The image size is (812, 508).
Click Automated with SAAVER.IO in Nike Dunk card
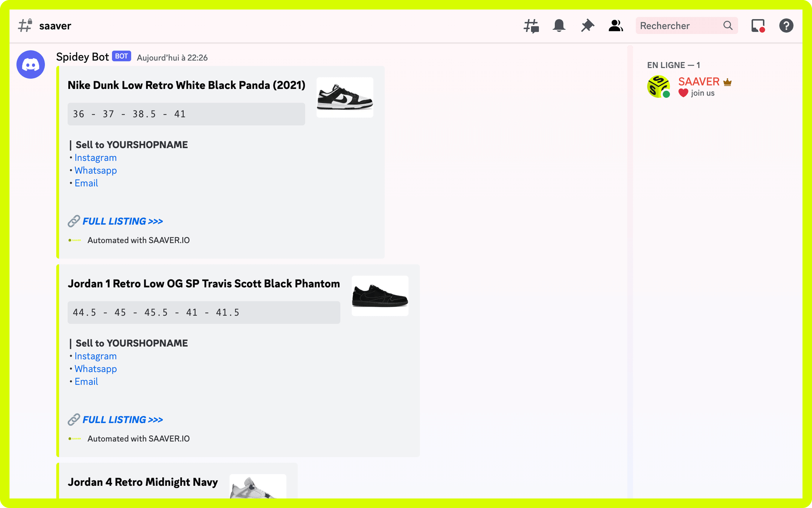pos(139,240)
